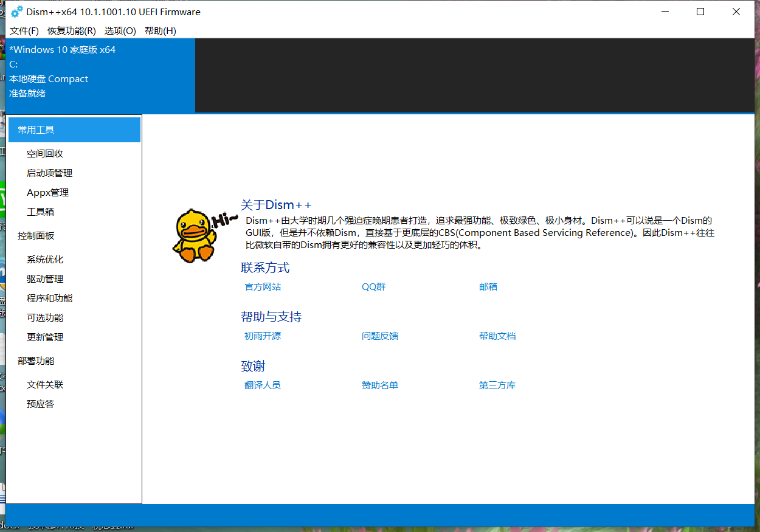The height and width of the screenshot is (532, 760).
Task: Maximize the Dism++ window
Action: [700, 12]
